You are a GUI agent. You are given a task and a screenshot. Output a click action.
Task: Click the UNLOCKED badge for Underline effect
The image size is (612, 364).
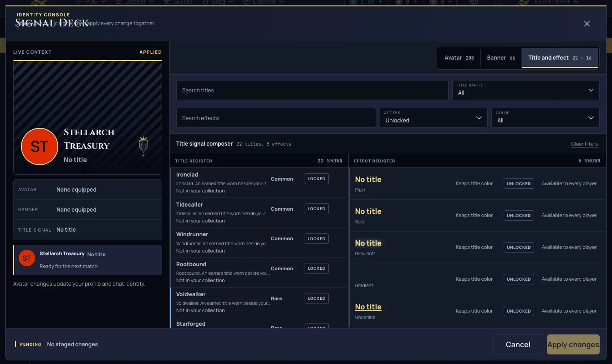(519, 311)
